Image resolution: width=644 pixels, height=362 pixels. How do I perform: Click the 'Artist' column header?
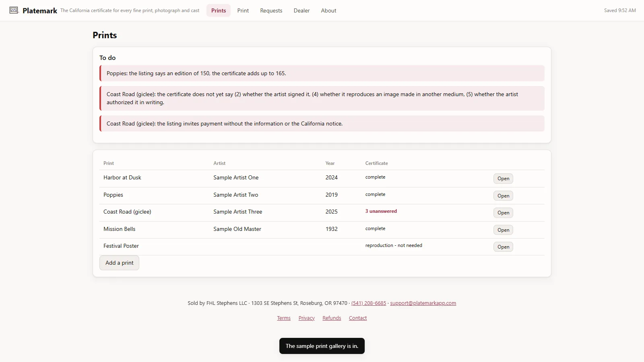click(x=219, y=163)
